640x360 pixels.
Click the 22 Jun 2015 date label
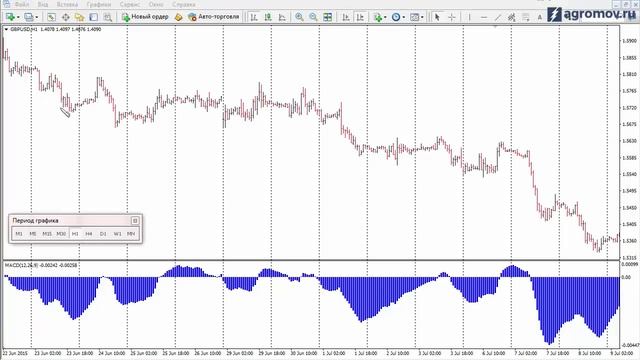click(16, 353)
